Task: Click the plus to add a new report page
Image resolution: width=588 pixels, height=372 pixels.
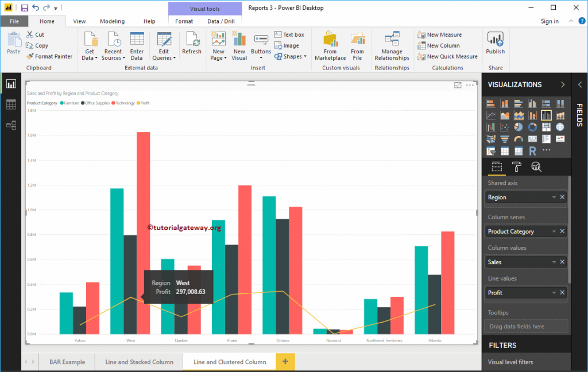Action: 285,362
